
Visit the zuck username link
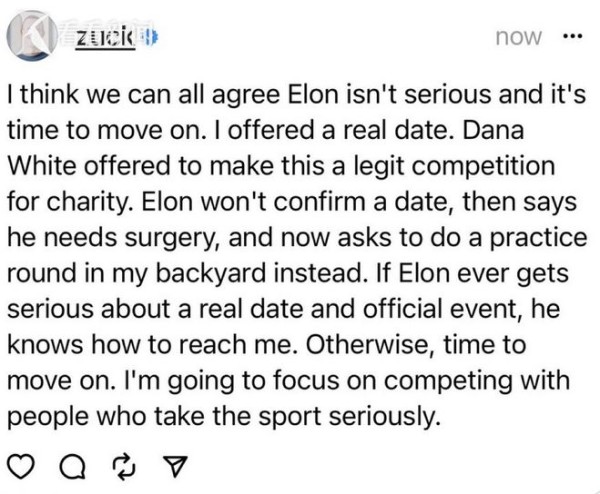click(x=105, y=38)
